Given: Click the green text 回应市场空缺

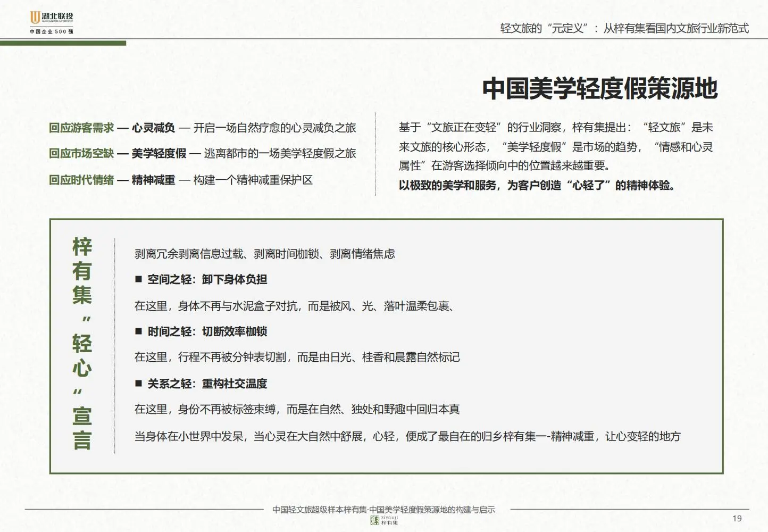Looking at the screenshot, I should point(81,153).
